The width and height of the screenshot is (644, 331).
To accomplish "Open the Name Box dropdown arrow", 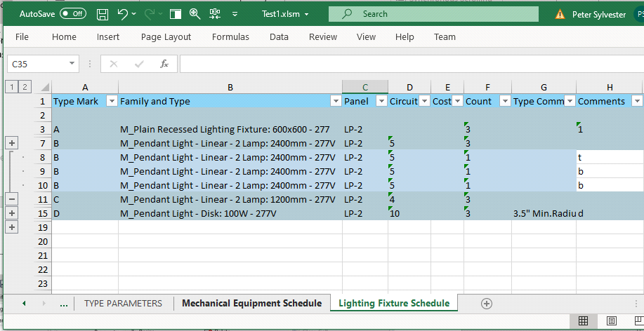I will [72, 64].
